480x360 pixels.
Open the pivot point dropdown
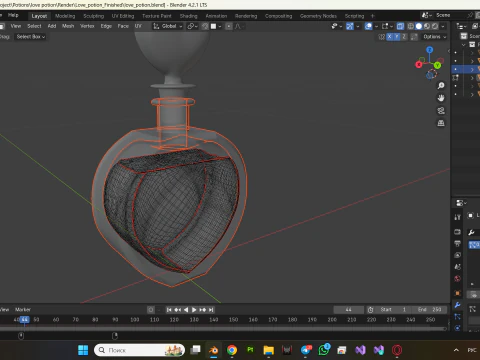(193, 26)
